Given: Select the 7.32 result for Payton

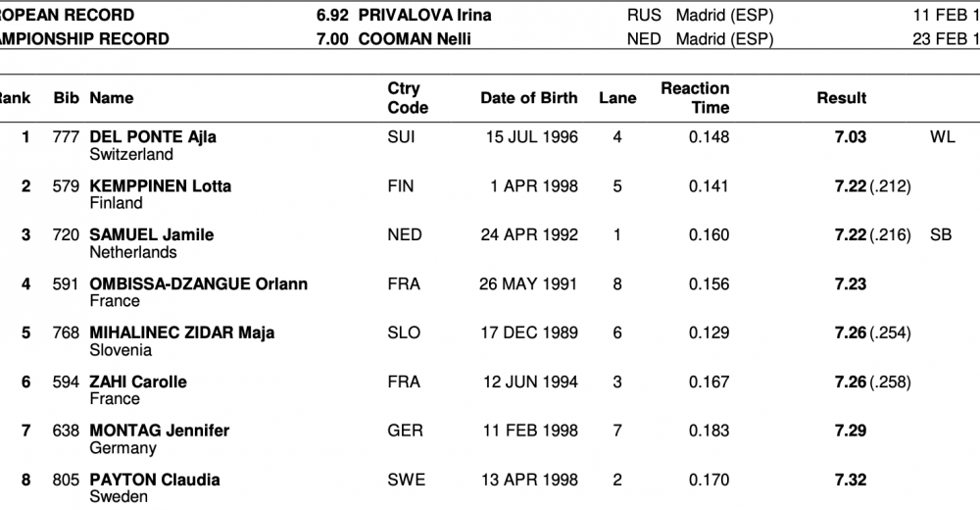Looking at the screenshot, I should click(x=851, y=481).
